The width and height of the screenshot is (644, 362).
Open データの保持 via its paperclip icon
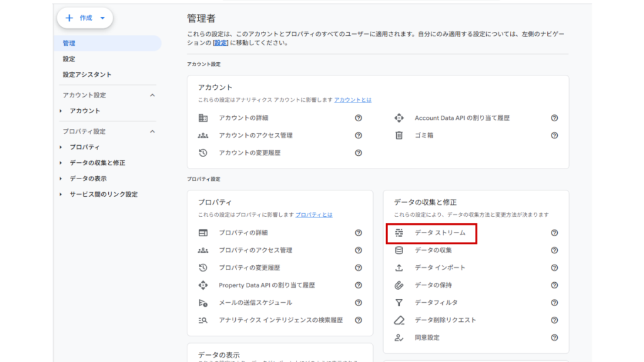[x=398, y=285]
